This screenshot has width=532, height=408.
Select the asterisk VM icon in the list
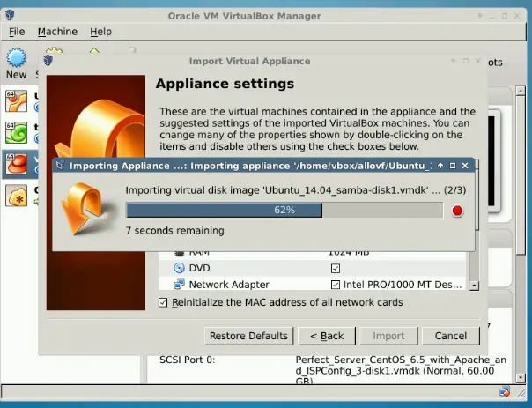tap(16, 196)
